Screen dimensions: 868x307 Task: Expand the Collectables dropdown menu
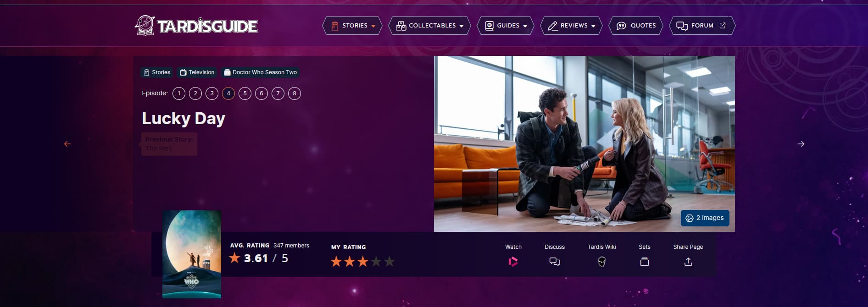(429, 26)
